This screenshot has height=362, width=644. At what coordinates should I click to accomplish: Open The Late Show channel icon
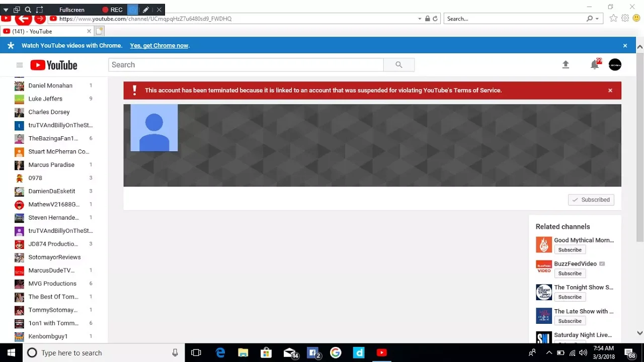(544, 316)
